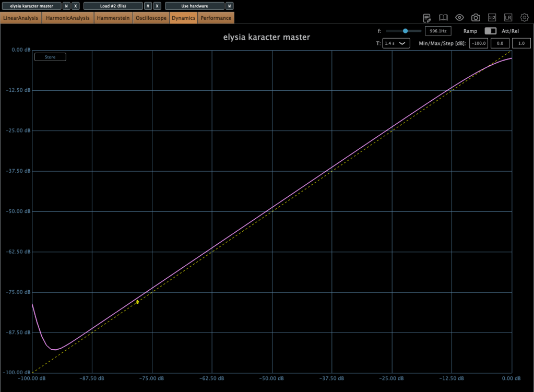Open the Load #2 (file) selector
The height and width of the screenshot is (392, 534).
pyautogui.click(x=113, y=6)
